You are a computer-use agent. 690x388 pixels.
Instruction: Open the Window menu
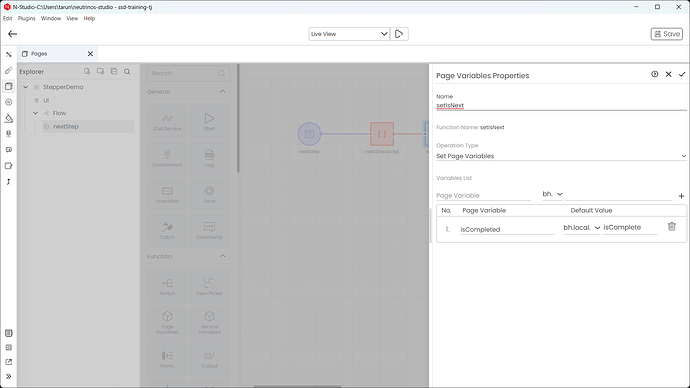point(51,18)
